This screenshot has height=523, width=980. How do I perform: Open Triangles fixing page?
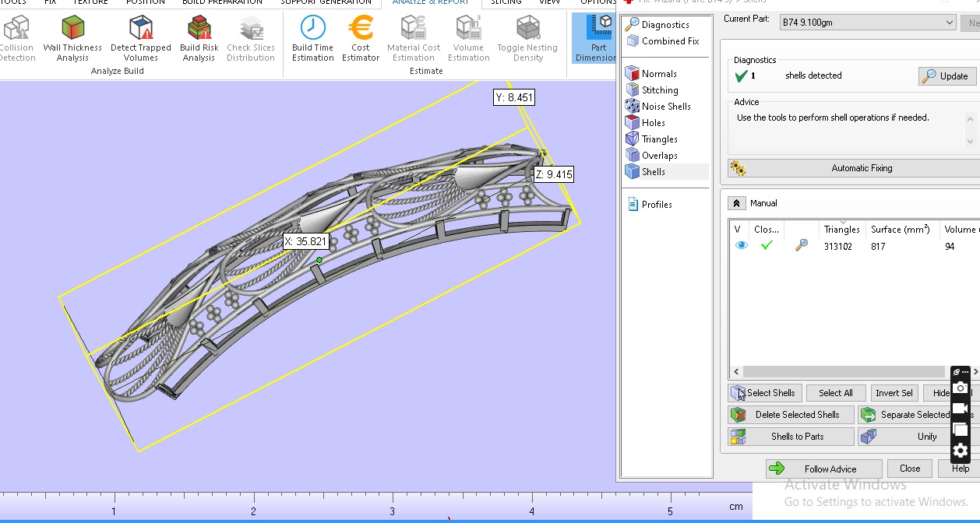click(x=652, y=139)
